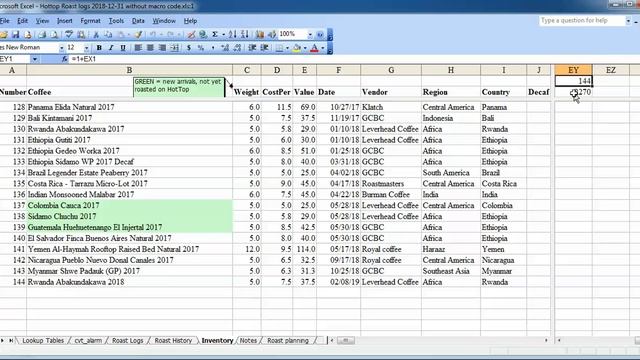Click cell Yemen Al-Haymah Rooftop Raised Bed Natural 2017
Screen dimensions: 640x360
click(129, 249)
